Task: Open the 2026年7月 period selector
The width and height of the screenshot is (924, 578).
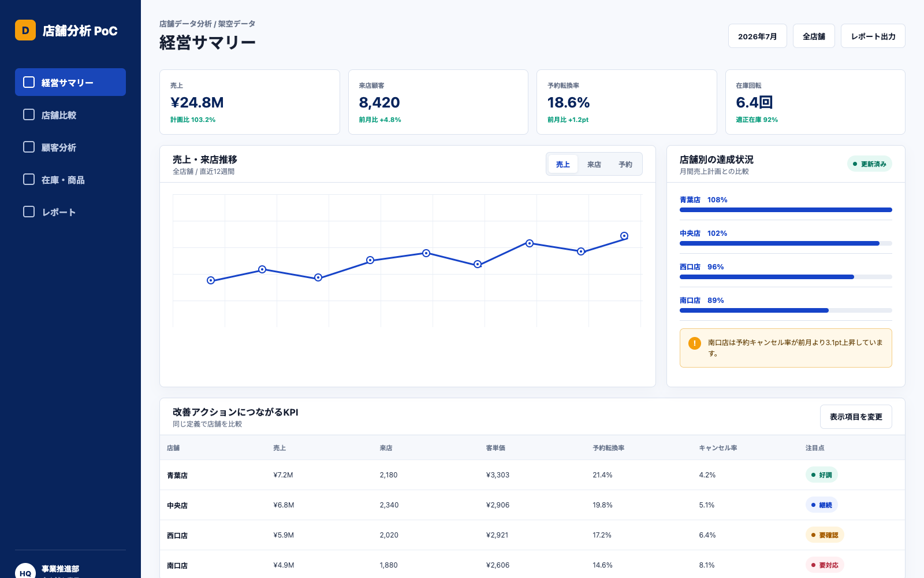Action: coord(758,36)
